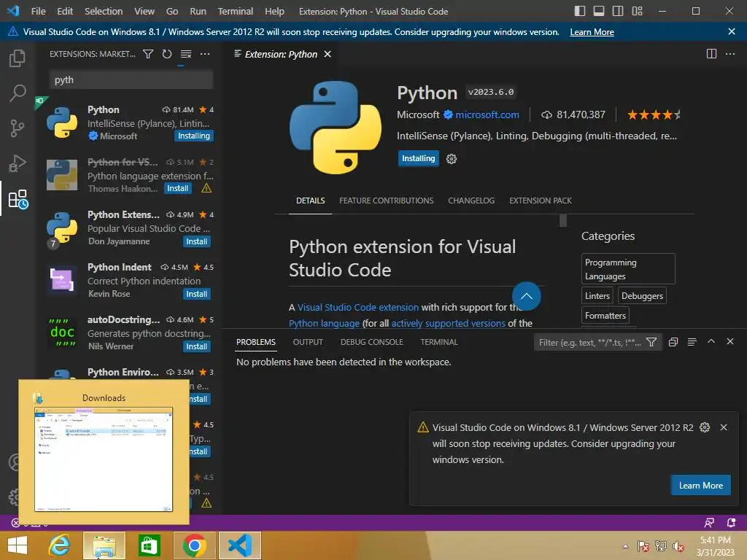Switch to the CHANGELOG tab
Screen dimensions: 747x560
pyautogui.click(x=471, y=201)
